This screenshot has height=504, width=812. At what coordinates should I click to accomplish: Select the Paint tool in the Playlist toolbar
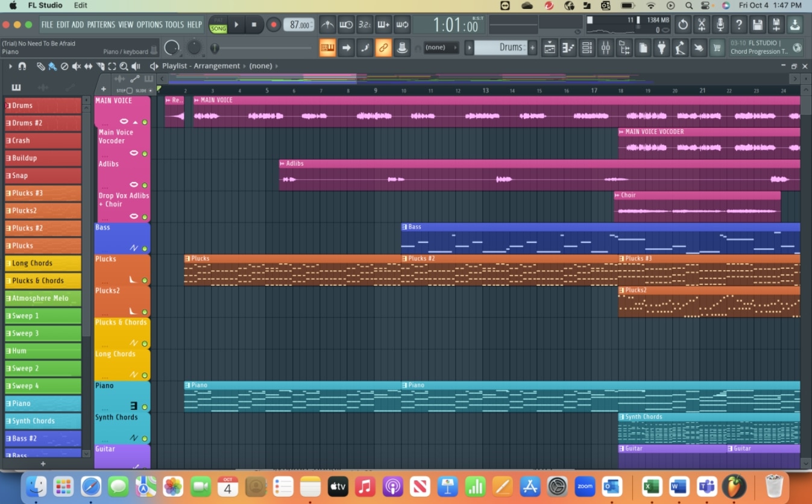click(x=52, y=66)
